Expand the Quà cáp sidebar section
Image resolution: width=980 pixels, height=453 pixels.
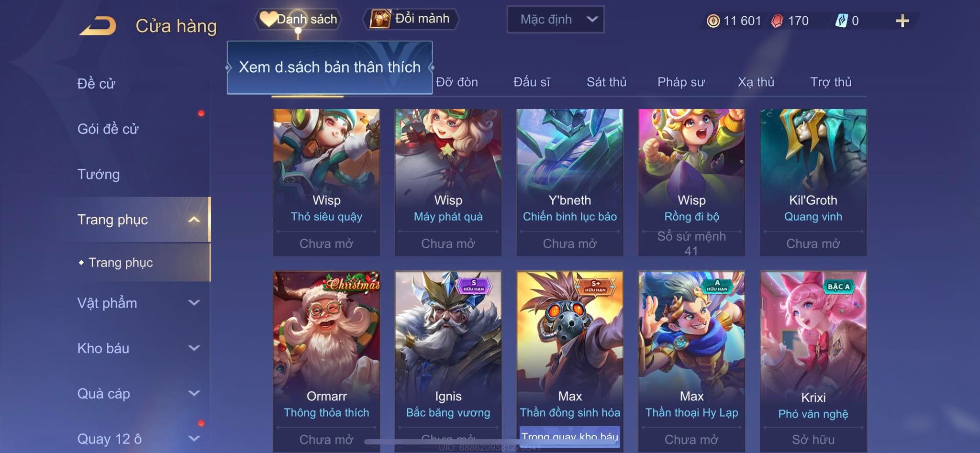(x=194, y=394)
